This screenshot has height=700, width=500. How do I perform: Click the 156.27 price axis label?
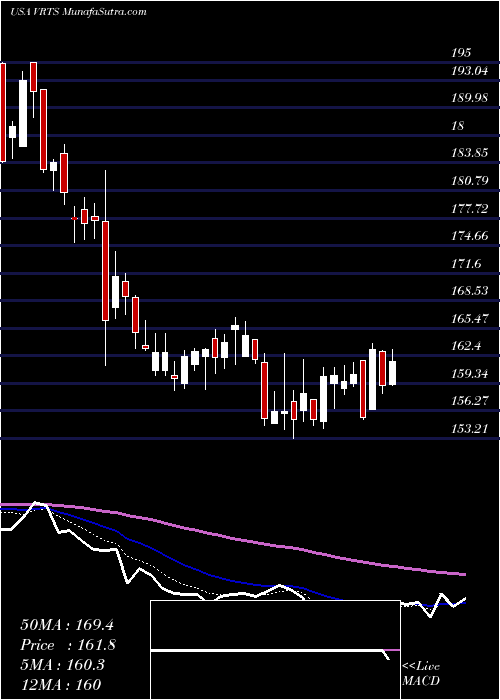pos(470,401)
